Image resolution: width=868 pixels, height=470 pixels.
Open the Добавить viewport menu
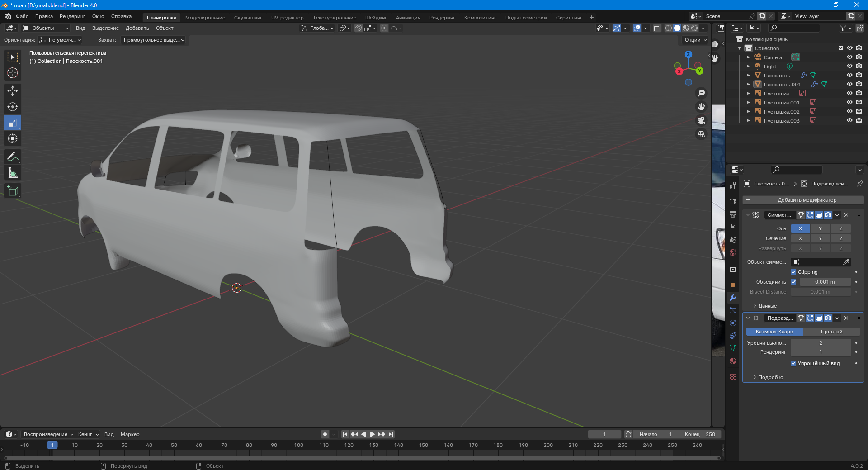[137, 28]
